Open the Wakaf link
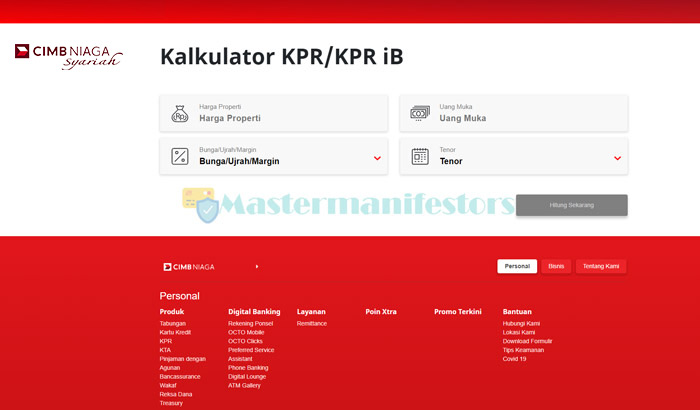 [x=168, y=385]
